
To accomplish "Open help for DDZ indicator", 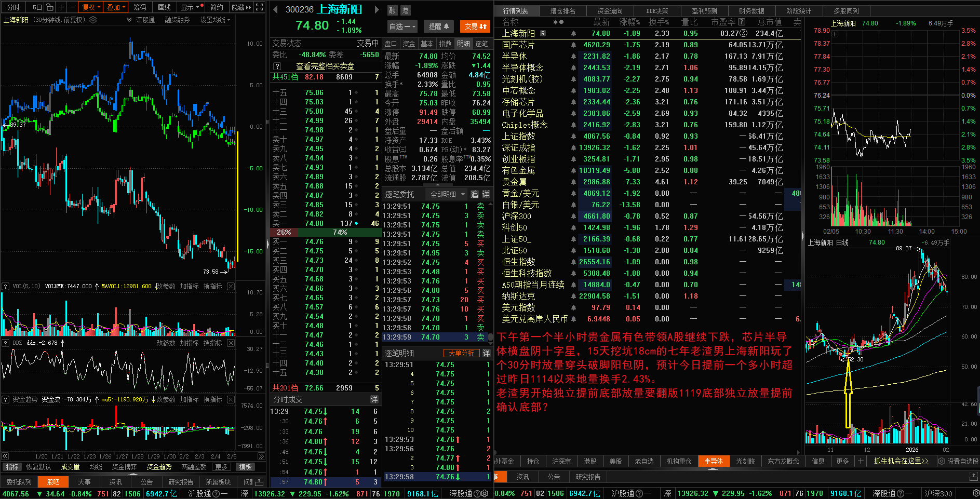I will (x=6, y=343).
